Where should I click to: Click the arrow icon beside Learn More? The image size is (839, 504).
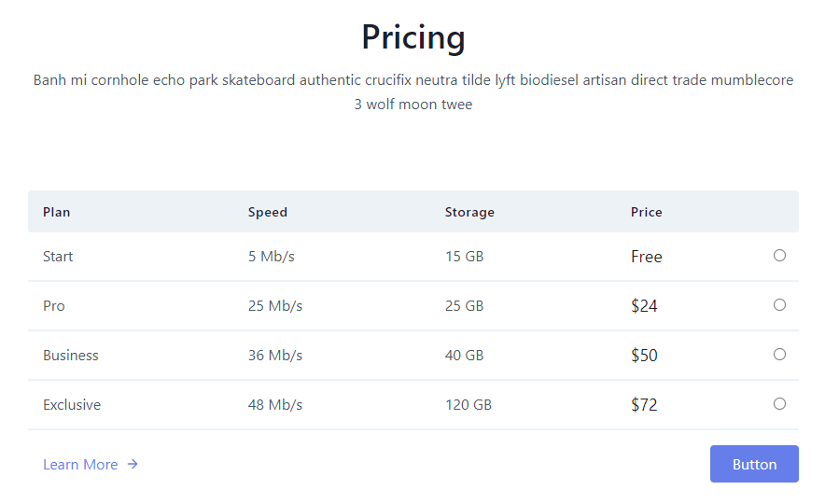(x=133, y=464)
